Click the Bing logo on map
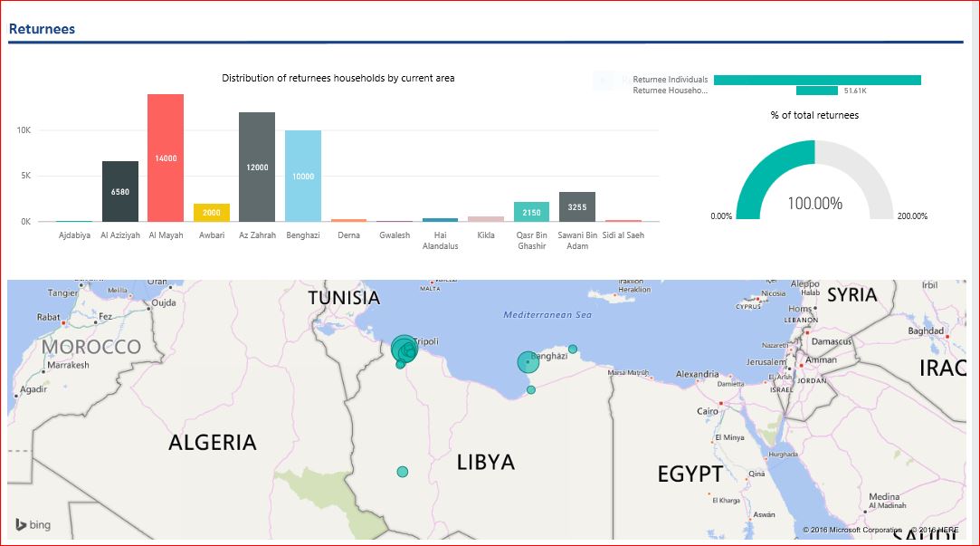This screenshot has width=980, height=546. coord(33,525)
